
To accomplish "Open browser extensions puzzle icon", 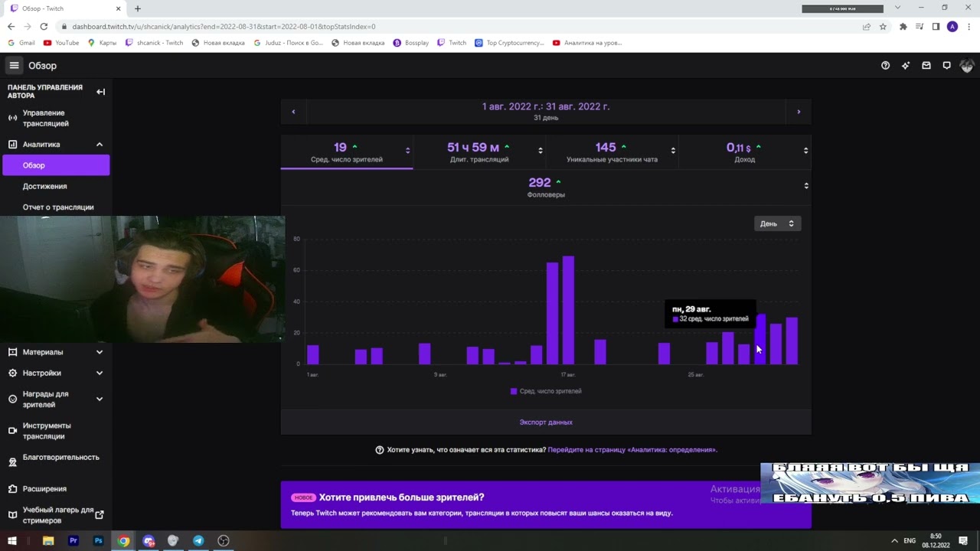I will tap(903, 27).
